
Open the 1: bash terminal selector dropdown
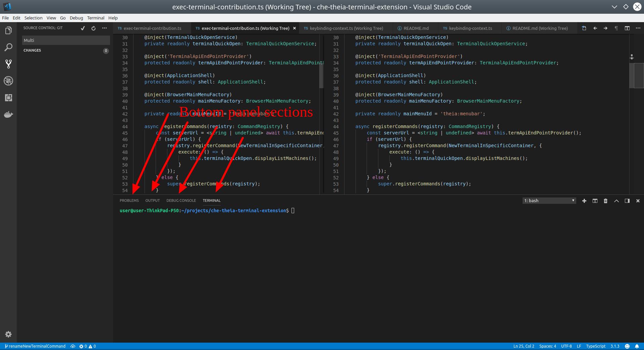(549, 201)
